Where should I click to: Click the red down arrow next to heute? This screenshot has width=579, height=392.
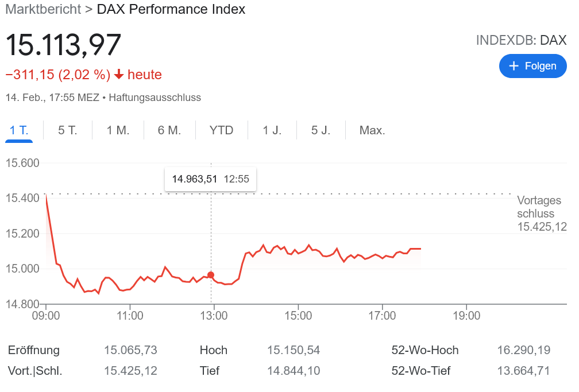[119, 75]
